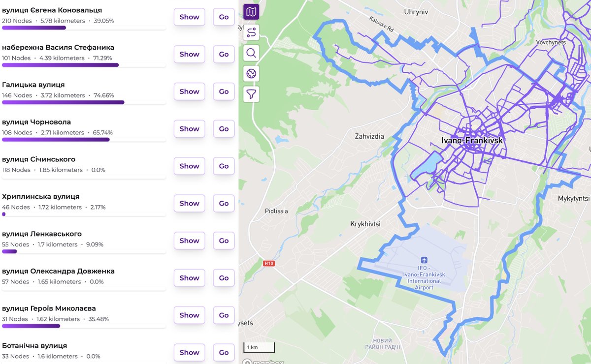
Task: Go to вулиця Євгена Коновальця
Action: click(224, 17)
